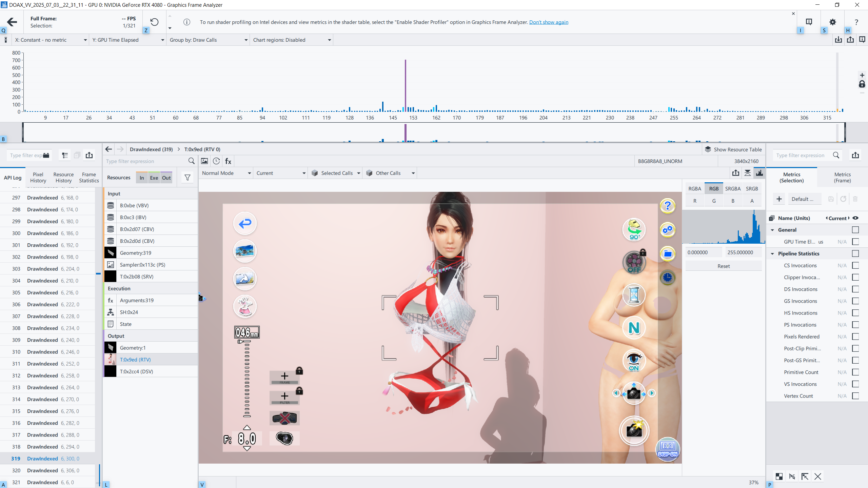
Task: Switch to Metrics (Frame) tab
Action: pos(842,177)
